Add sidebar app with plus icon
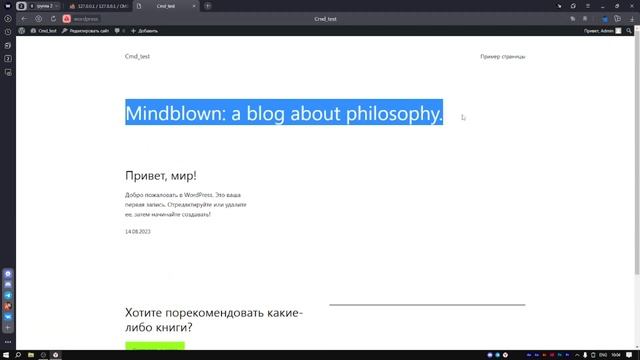 8,327
